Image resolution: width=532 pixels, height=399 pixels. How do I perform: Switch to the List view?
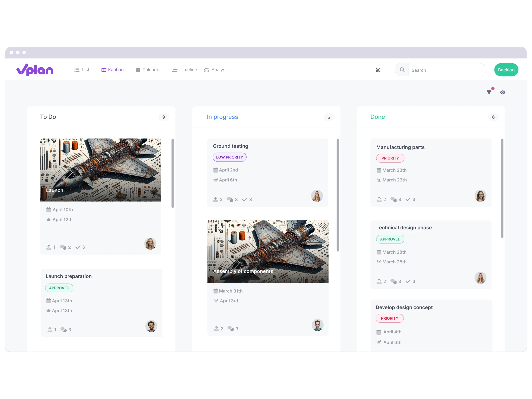(x=83, y=70)
